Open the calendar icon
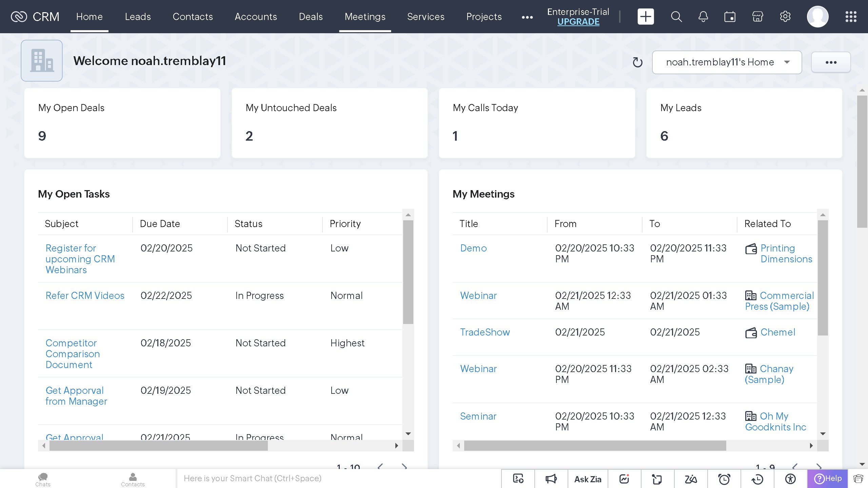This screenshot has width=868, height=488. coord(730,16)
